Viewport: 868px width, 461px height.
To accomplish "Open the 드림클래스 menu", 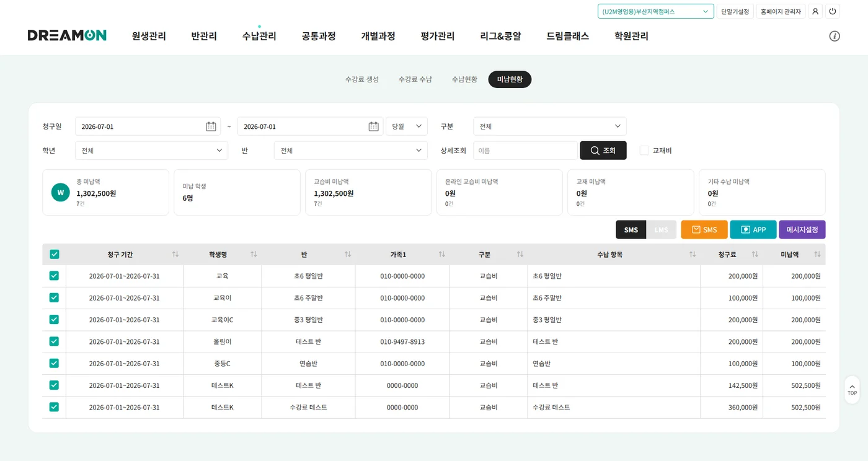I will coord(567,36).
